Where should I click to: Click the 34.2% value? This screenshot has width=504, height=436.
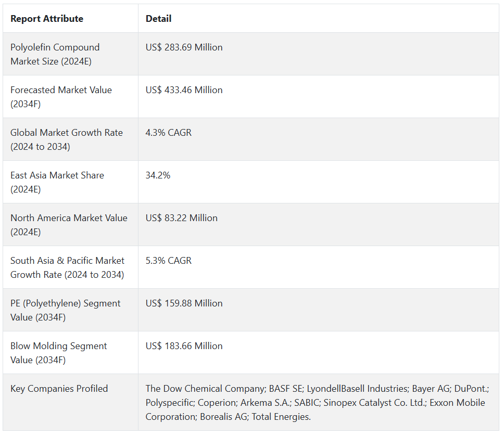[x=158, y=175]
